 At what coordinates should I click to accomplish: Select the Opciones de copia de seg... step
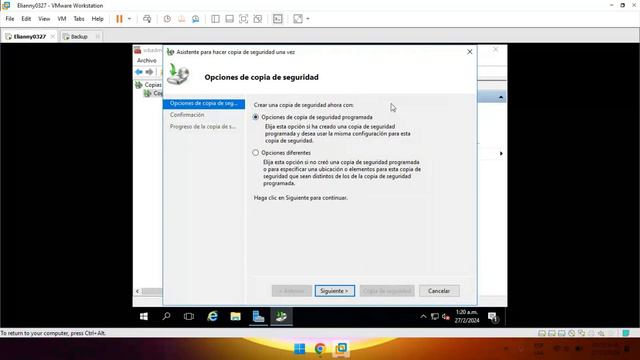coord(204,104)
